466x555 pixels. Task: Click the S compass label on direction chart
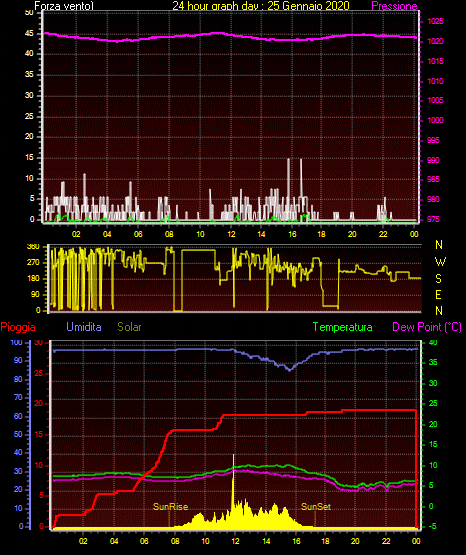(438, 279)
